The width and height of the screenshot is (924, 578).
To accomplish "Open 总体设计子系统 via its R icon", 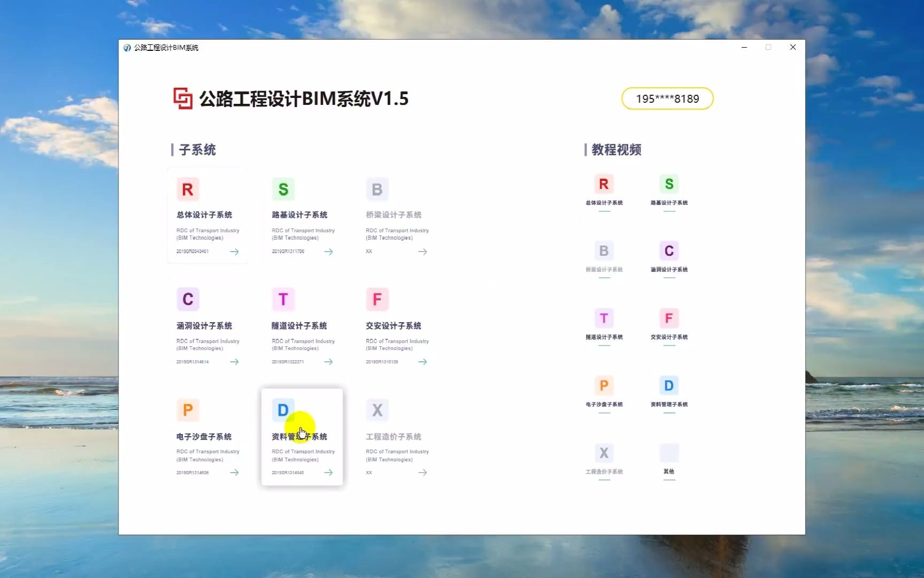I will tap(188, 189).
